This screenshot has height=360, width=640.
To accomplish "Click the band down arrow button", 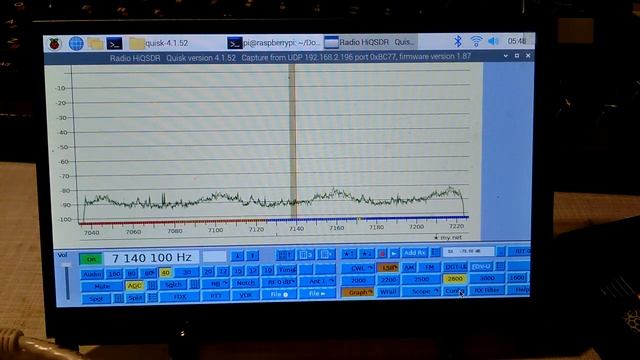I will [237, 256].
